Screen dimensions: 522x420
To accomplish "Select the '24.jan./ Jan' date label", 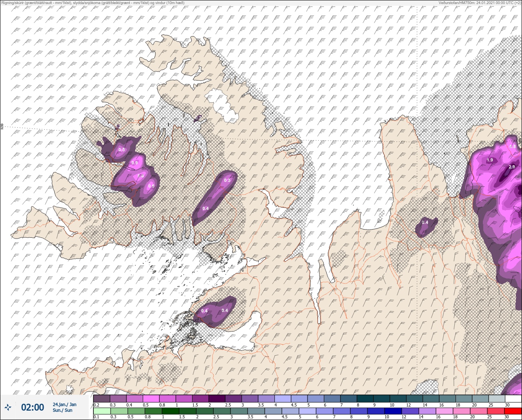I will pyautogui.click(x=64, y=405).
